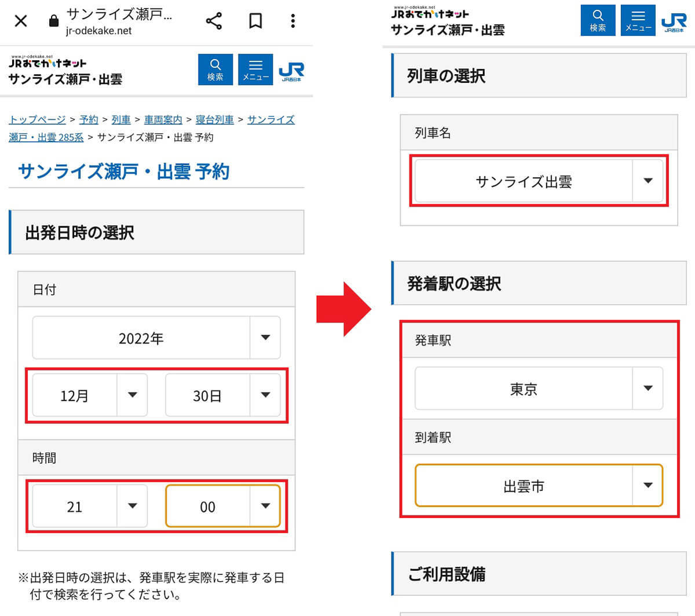Tap the 到着駅 field label

(x=433, y=438)
